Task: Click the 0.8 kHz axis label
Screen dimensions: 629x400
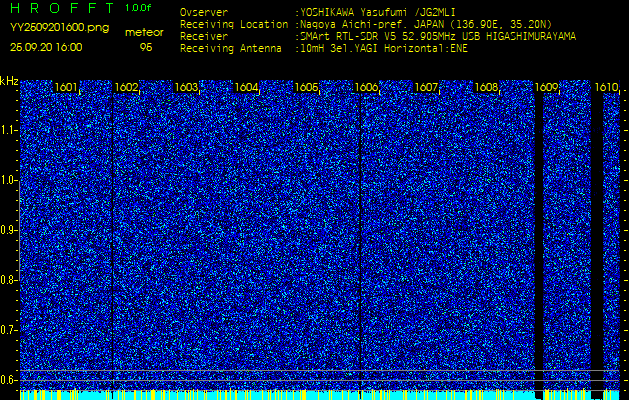Action: point(8,280)
